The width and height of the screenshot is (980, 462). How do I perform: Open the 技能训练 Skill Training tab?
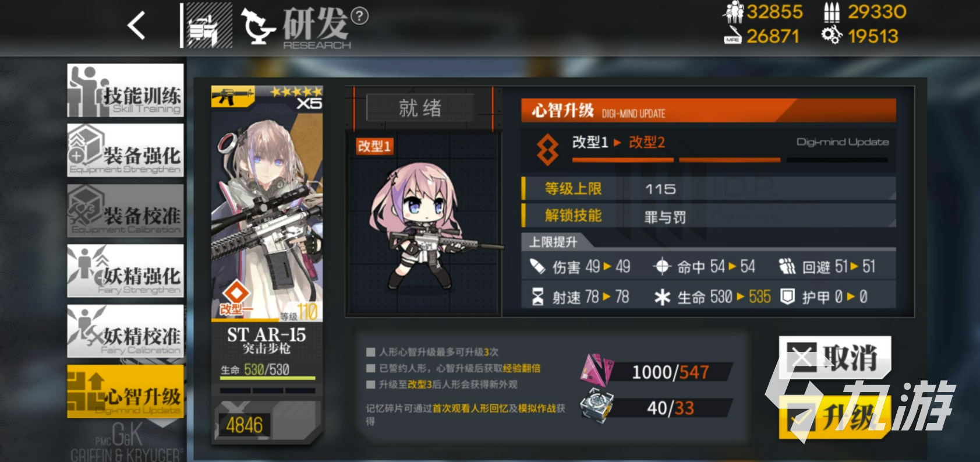(125, 90)
